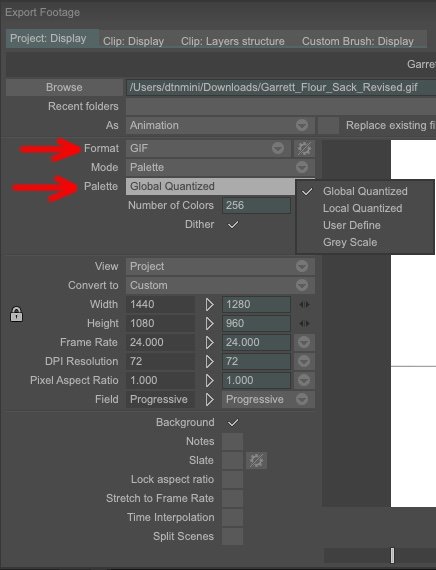Open the DPI Resolution presets dropdown
Screen dimensions: 436x570
tap(304, 361)
